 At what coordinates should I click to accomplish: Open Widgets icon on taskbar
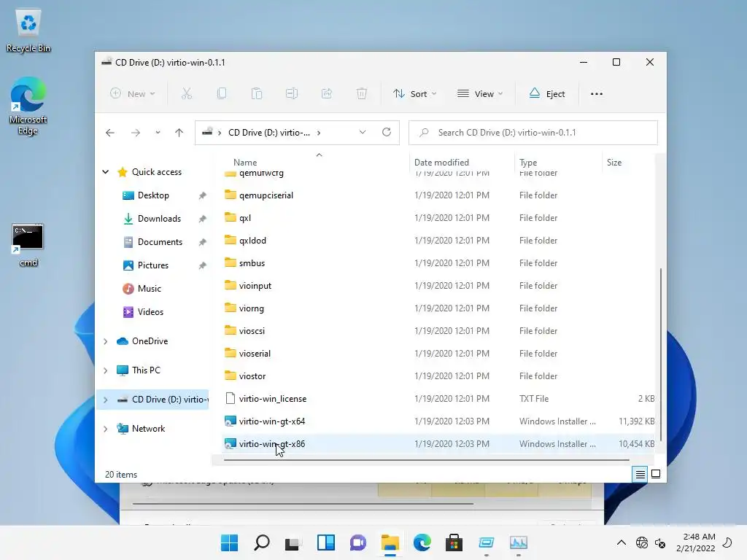[326, 542]
